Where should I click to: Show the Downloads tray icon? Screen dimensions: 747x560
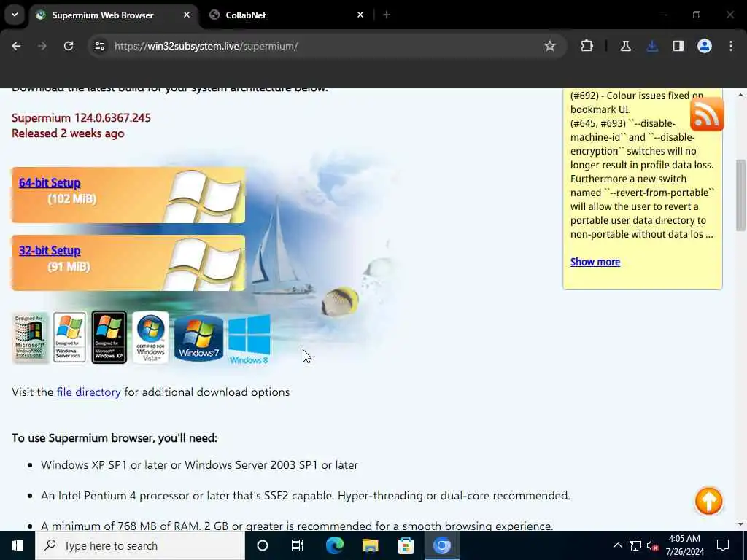pyautogui.click(x=652, y=46)
